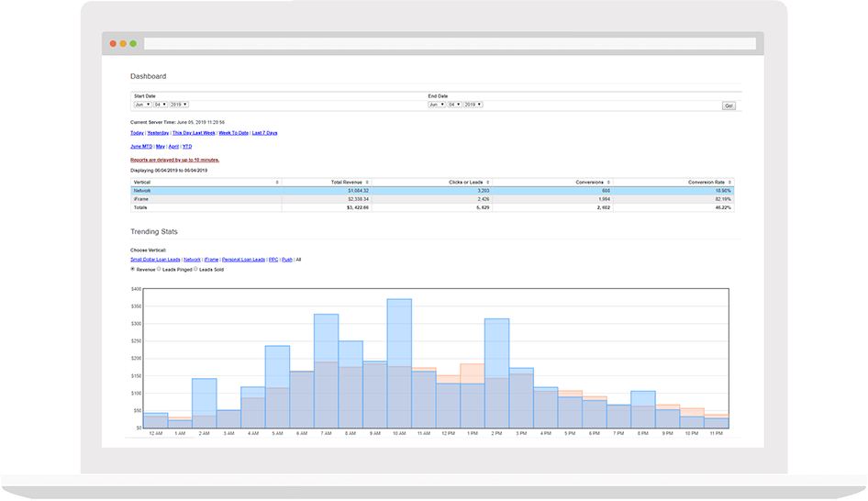The width and height of the screenshot is (868, 501).
Task: Click the Vertical column sort arrows
Action: (x=277, y=183)
